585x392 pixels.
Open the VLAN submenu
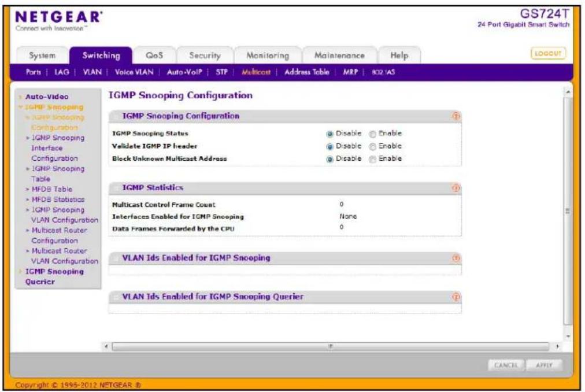pyautogui.click(x=92, y=72)
